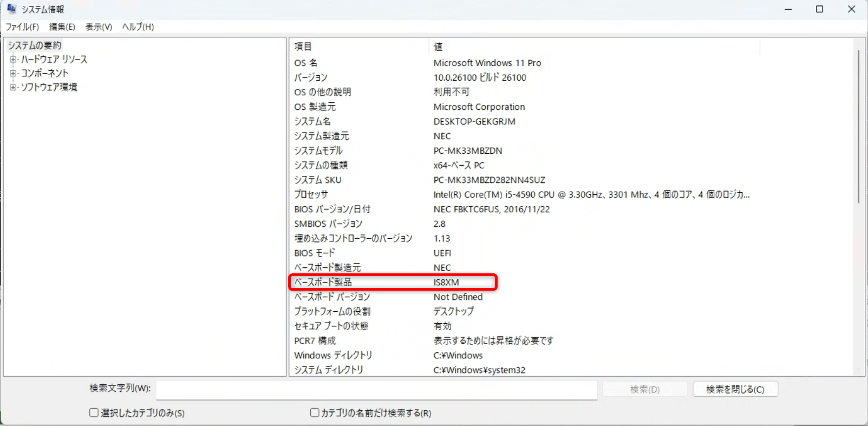Click the 検索を閉じる(C) button
Viewport: 868px width, 426px height.
735,389
